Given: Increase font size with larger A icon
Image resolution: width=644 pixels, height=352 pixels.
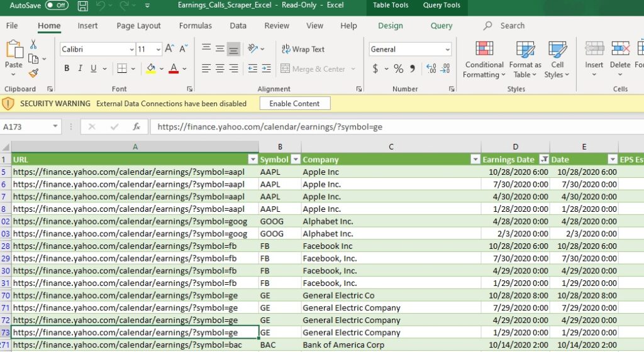Looking at the screenshot, I should [169, 49].
